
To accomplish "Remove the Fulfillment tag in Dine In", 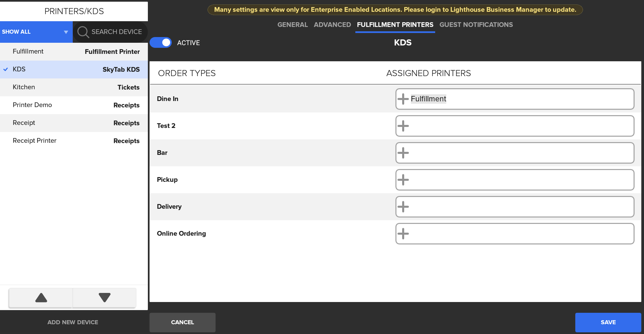I will coord(428,99).
